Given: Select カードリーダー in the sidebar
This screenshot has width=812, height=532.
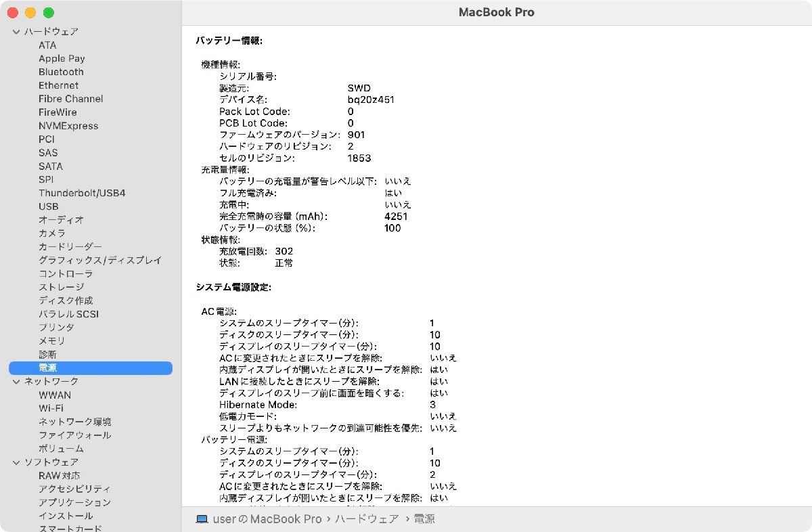Looking at the screenshot, I should pos(70,247).
